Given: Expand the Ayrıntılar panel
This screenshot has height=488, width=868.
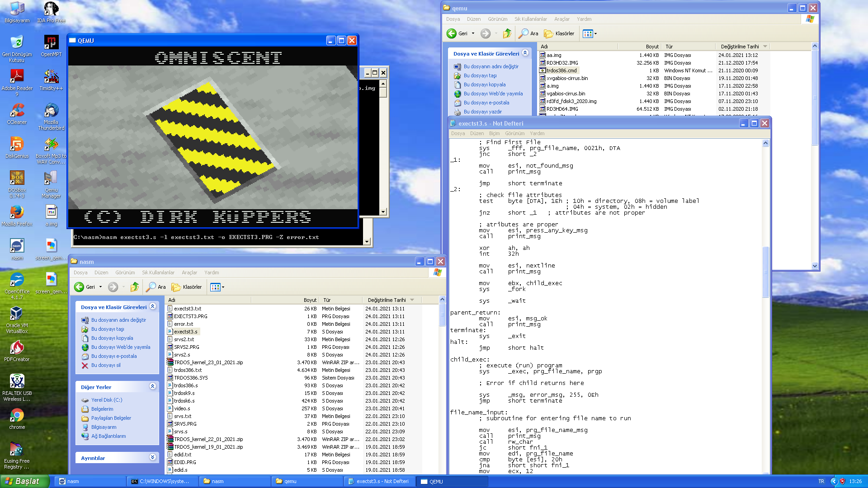Looking at the screenshot, I should click(x=153, y=457).
